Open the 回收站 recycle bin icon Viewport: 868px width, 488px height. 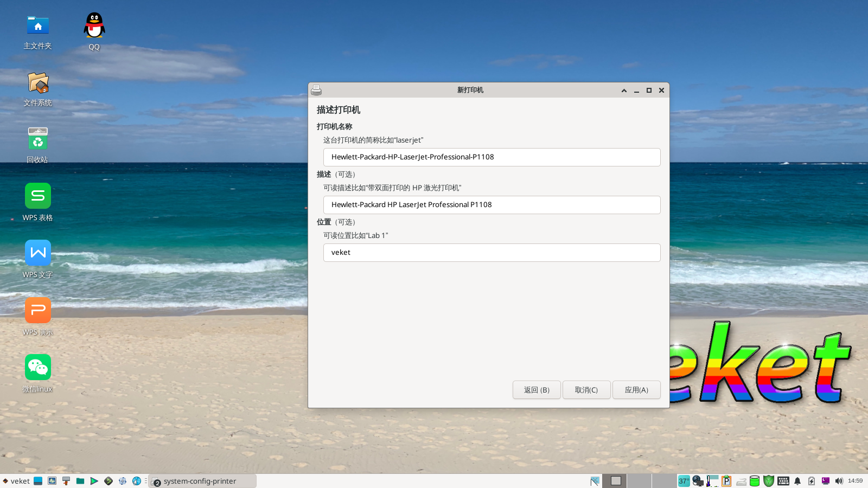[x=38, y=139]
